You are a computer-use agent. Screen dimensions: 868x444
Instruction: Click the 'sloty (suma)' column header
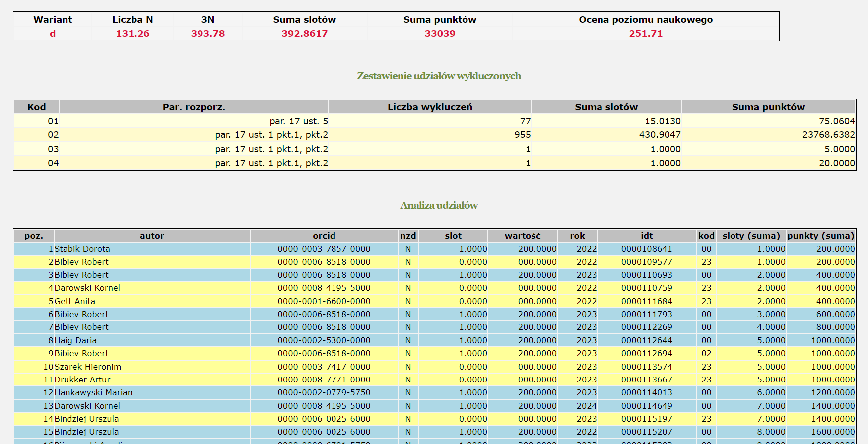(751, 236)
